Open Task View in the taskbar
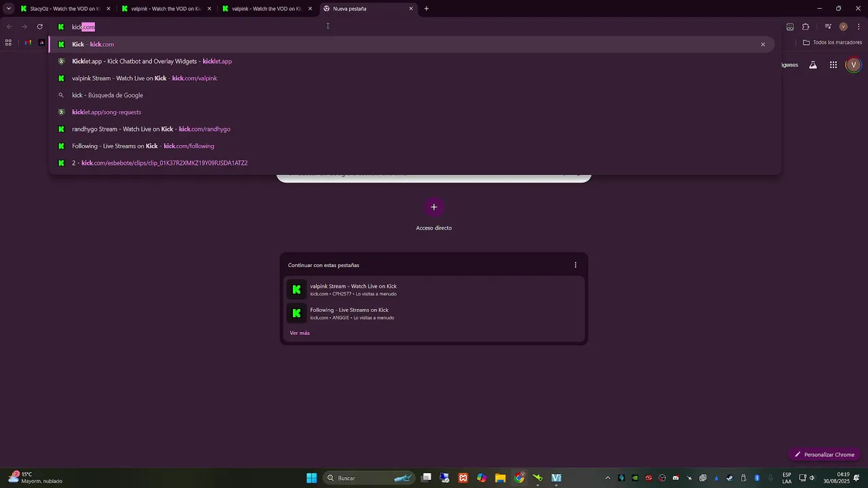 tap(427, 478)
